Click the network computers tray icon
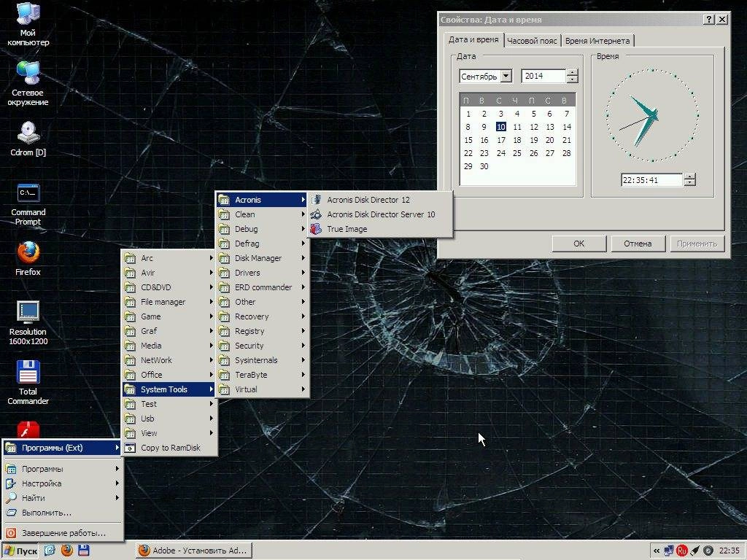The image size is (747, 560). [x=669, y=551]
